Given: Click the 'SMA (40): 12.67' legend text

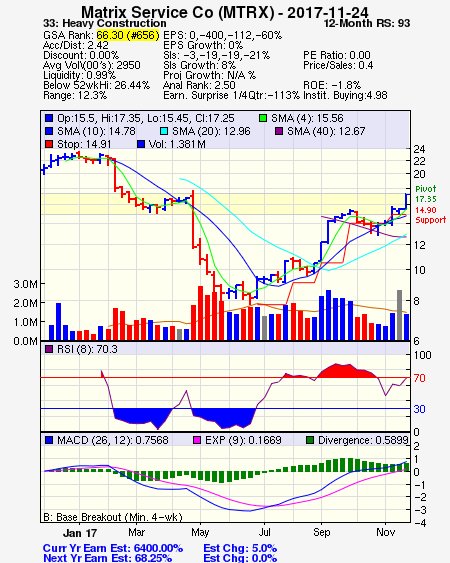Looking at the screenshot, I should click(x=326, y=131).
